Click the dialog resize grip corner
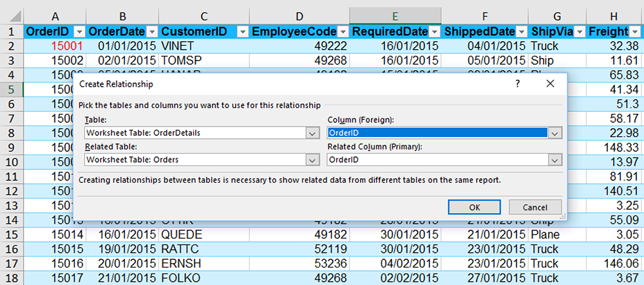The width and height of the screenshot is (644, 285). (x=563, y=216)
